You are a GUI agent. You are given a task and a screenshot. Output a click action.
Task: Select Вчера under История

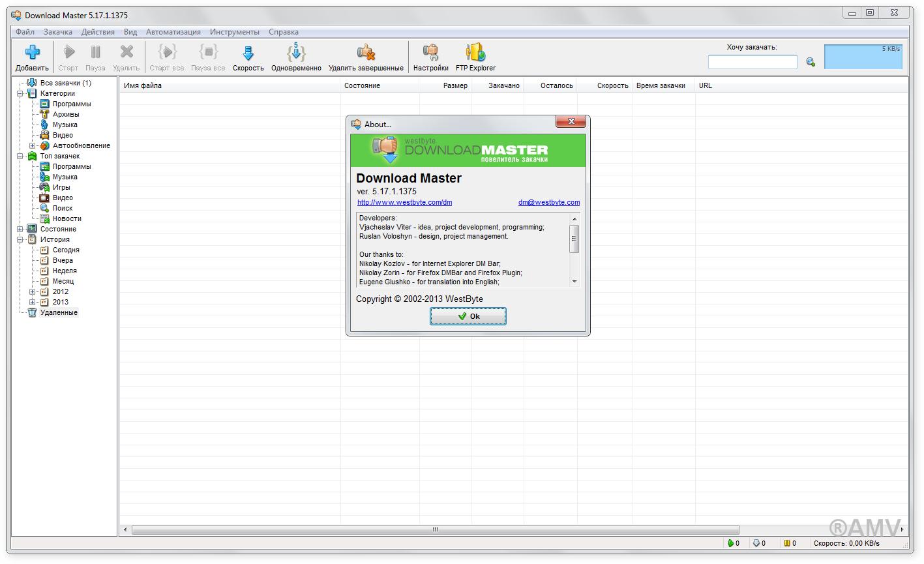tap(63, 260)
